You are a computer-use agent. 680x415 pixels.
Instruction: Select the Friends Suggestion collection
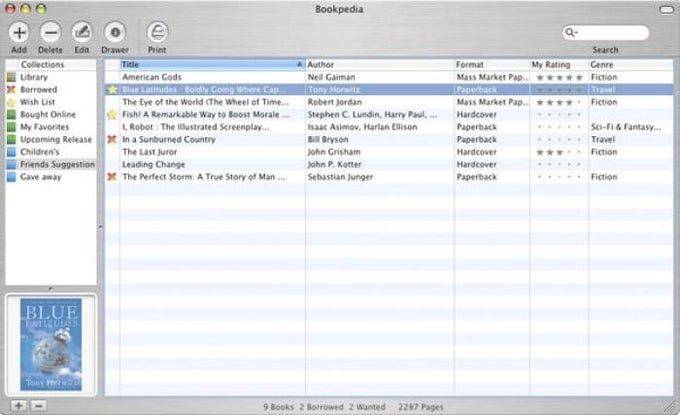point(51,164)
